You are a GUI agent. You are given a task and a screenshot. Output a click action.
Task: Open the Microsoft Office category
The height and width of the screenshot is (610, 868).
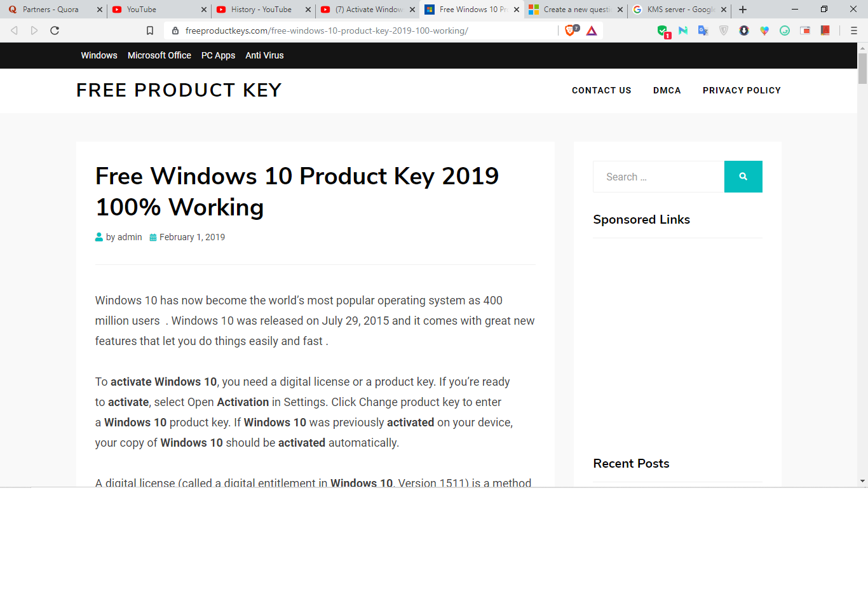tap(159, 55)
